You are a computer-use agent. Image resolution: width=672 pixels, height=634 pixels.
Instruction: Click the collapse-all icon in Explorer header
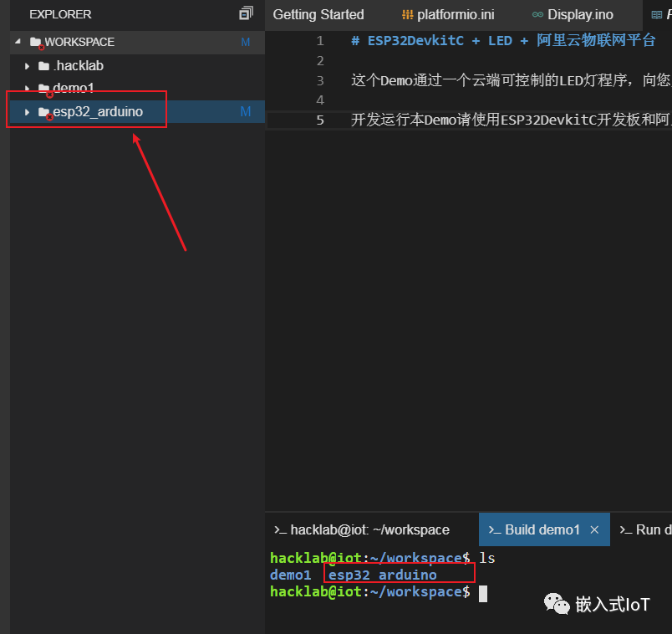(x=246, y=13)
